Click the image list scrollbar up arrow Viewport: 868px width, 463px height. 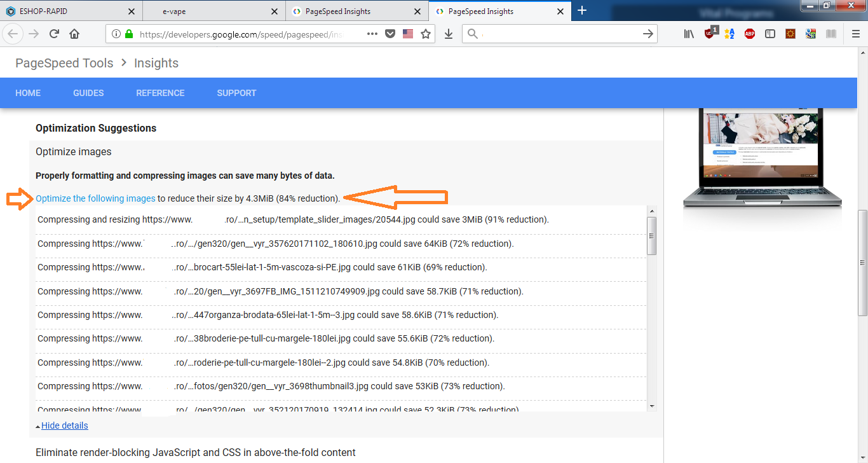pos(652,211)
